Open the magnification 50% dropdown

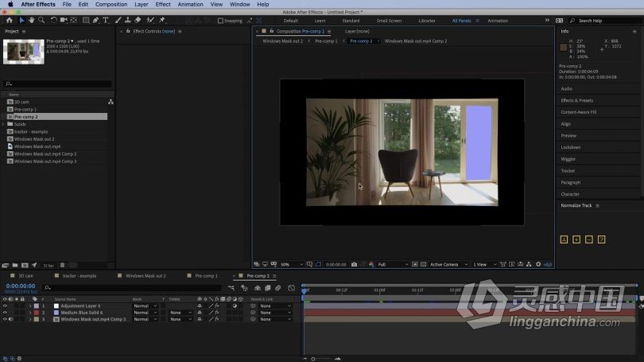coord(292,265)
